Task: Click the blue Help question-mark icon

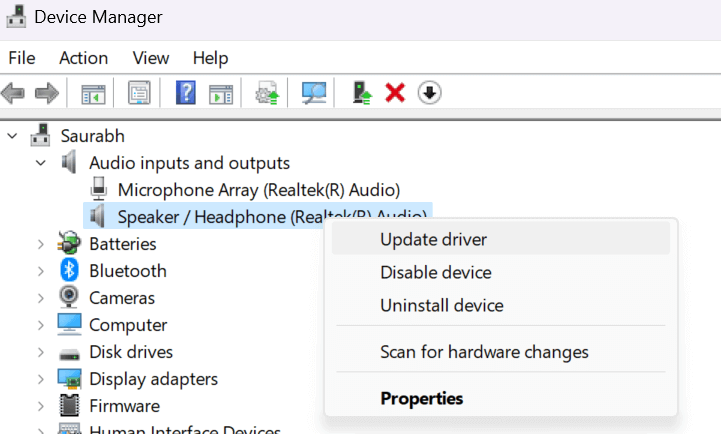Action: tap(186, 92)
